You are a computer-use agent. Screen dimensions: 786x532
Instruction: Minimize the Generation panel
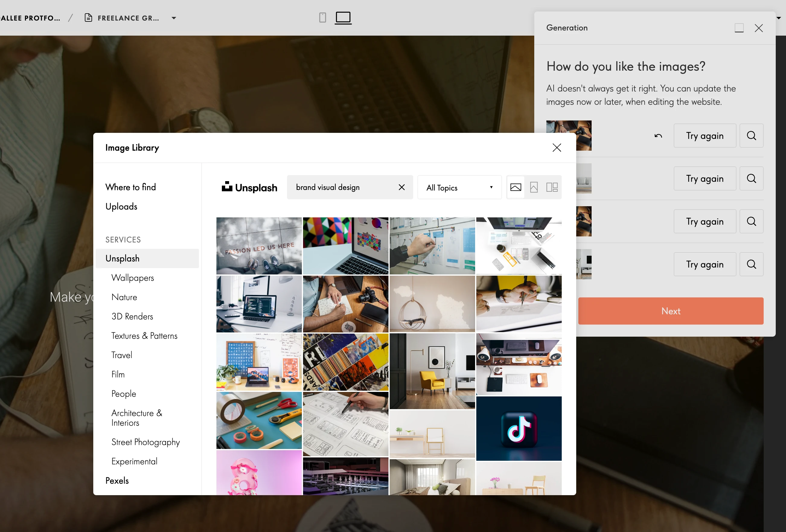coord(739,28)
